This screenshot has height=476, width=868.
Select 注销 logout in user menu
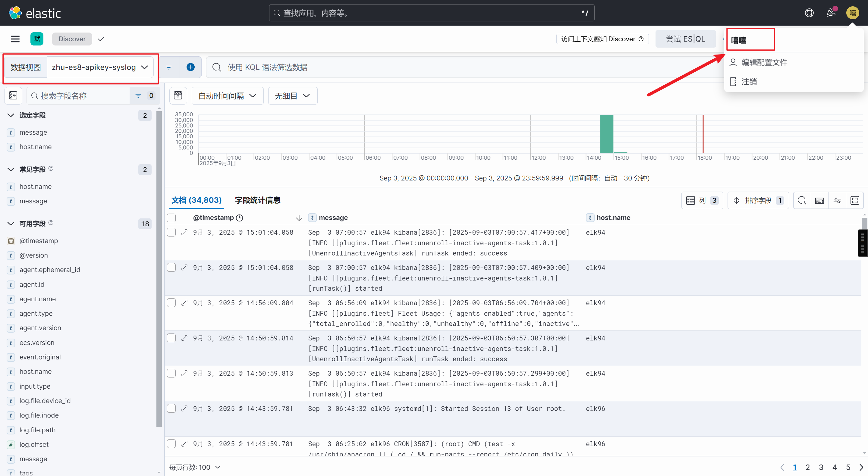[x=749, y=82]
